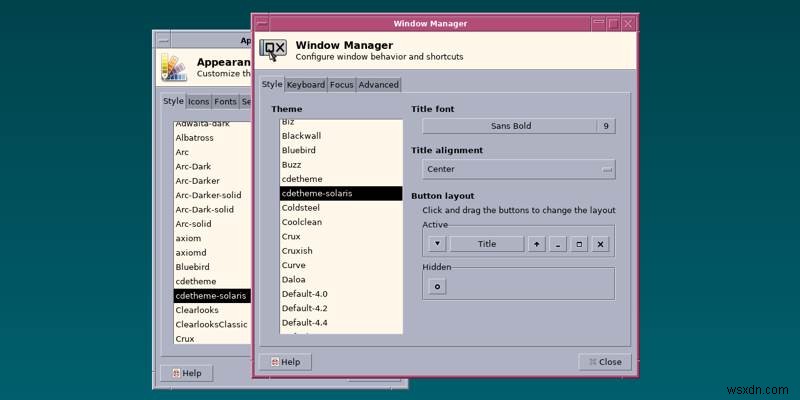Choose Clearlooks in Appearance style list
Viewport: 800px width, 400px height.
pos(212,310)
